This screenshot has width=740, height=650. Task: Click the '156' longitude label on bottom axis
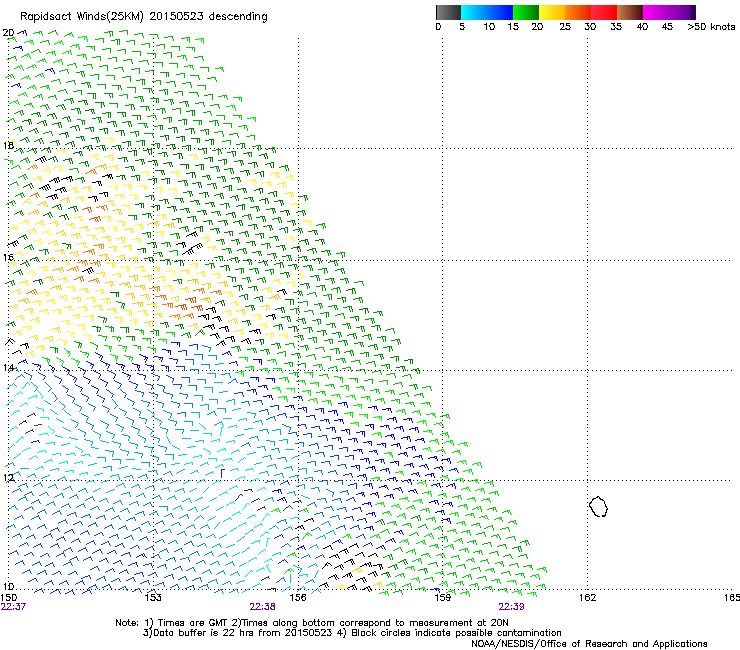click(x=298, y=598)
